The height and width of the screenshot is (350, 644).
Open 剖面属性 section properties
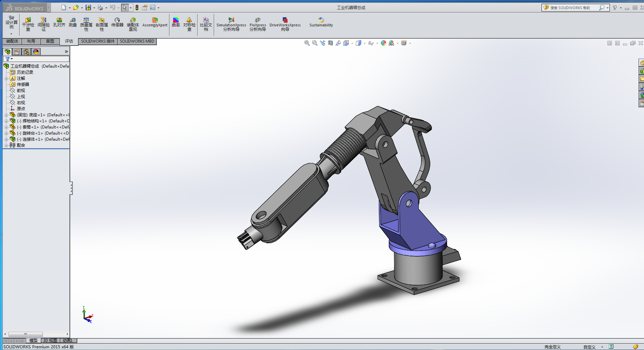click(x=102, y=24)
